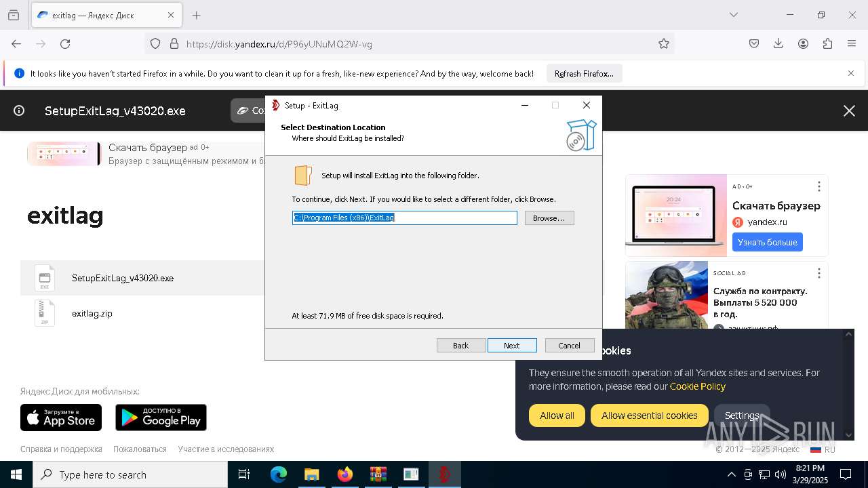Click Allow all cookies
This screenshot has width=868, height=488.
coord(557,415)
